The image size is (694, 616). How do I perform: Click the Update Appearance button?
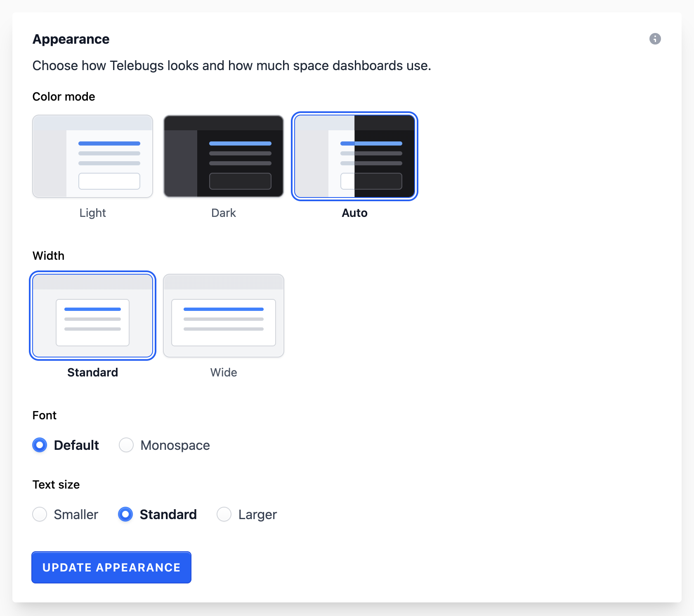[x=111, y=567]
